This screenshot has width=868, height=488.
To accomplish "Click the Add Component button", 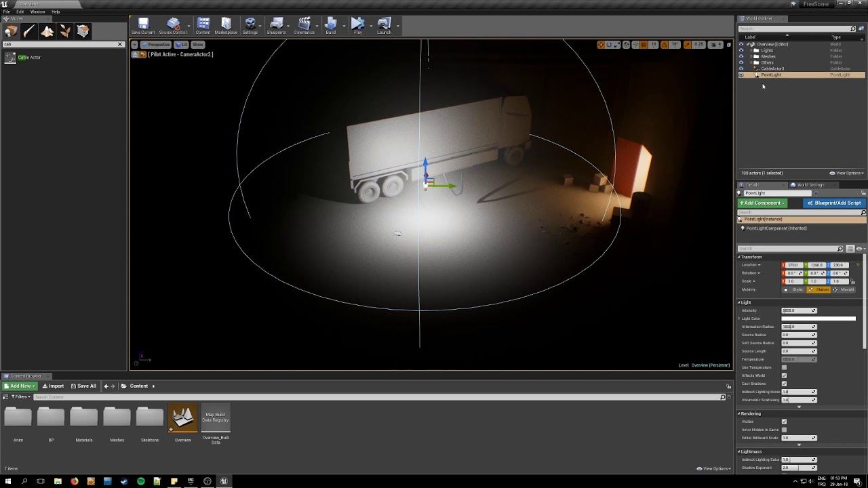I will pyautogui.click(x=761, y=203).
